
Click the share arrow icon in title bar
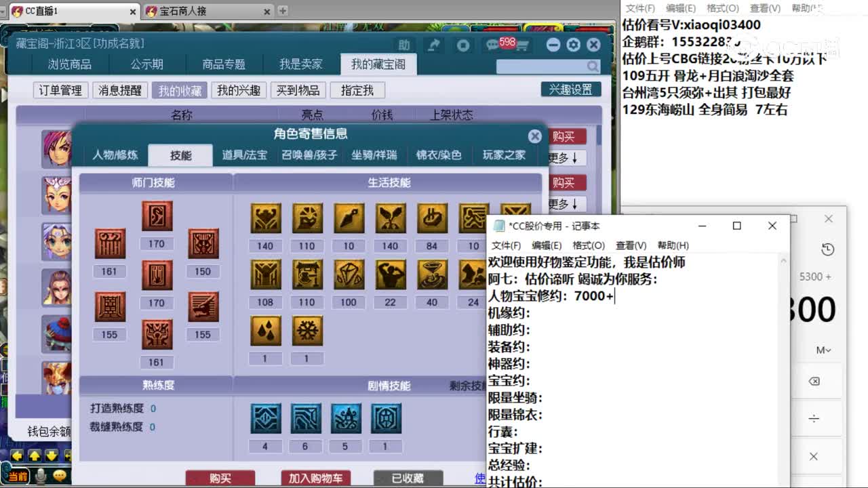[433, 45]
